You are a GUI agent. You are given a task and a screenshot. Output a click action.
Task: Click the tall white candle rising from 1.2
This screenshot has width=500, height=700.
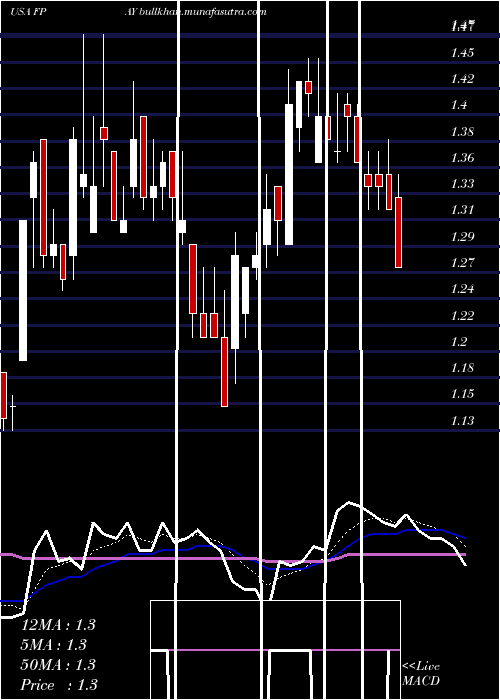[x=23, y=290]
